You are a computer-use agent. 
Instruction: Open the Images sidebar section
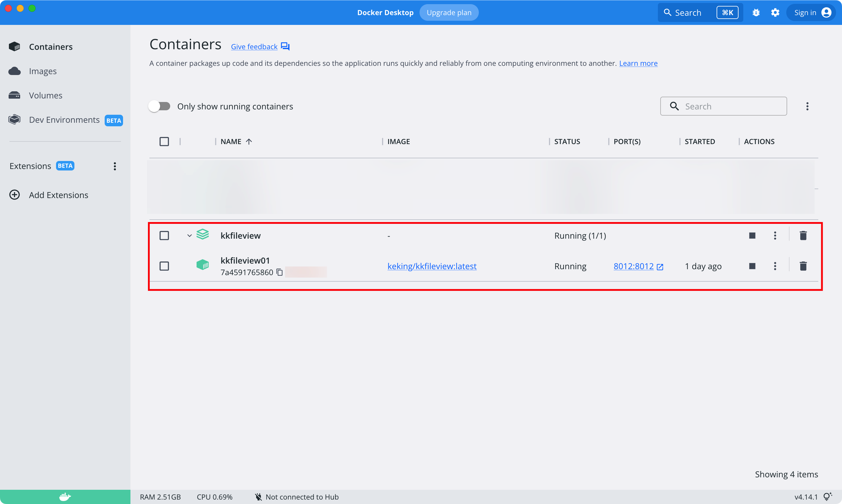tap(42, 71)
